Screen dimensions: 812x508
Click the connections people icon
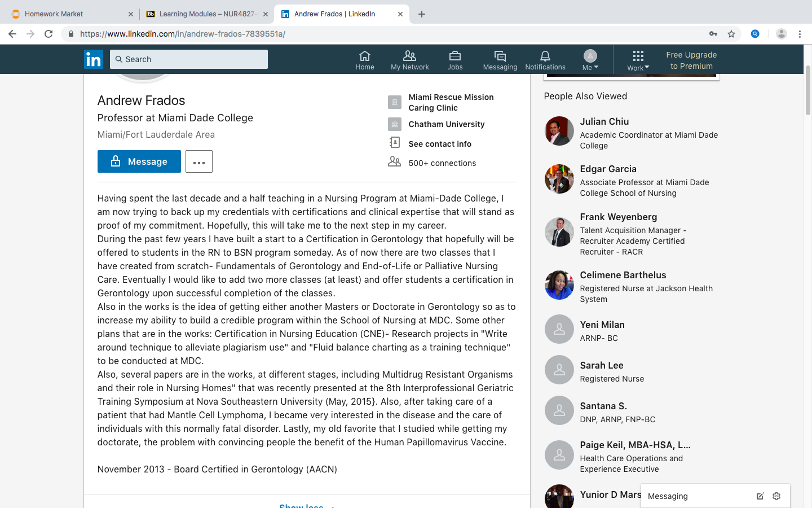pos(395,162)
